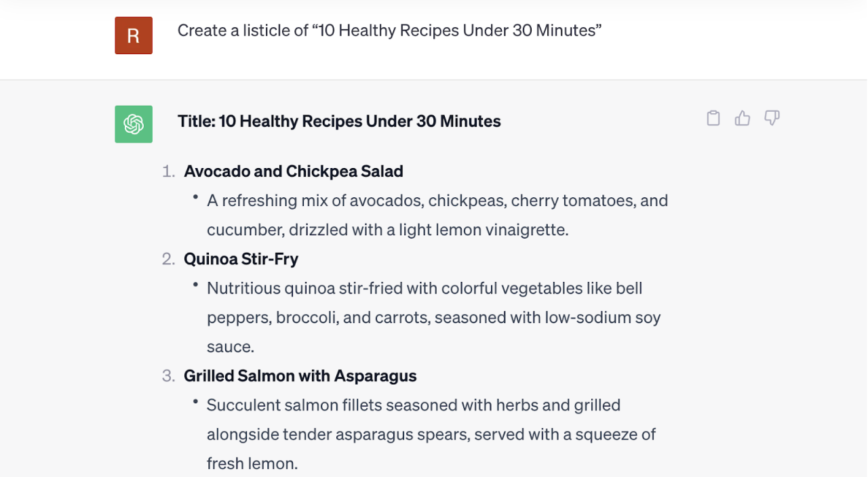The width and height of the screenshot is (868, 477).
Task: Click the "Nutritious quinoa stir-fried" description line
Action: click(x=425, y=288)
